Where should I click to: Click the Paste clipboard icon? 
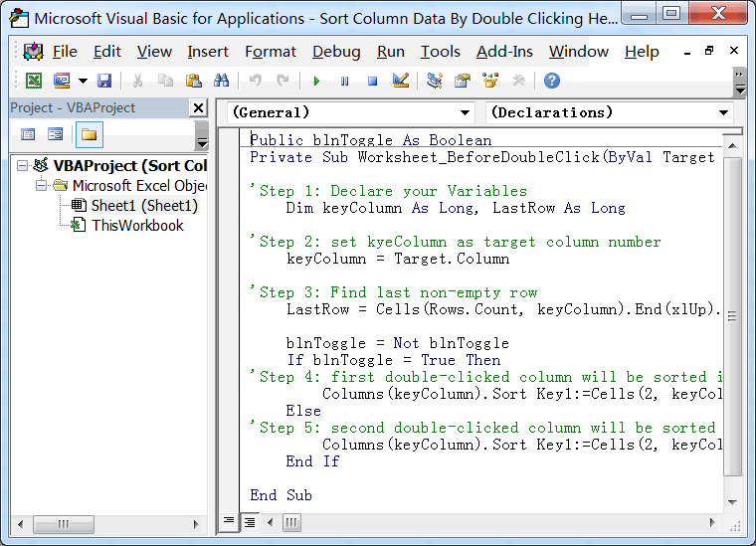tap(193, 81)
